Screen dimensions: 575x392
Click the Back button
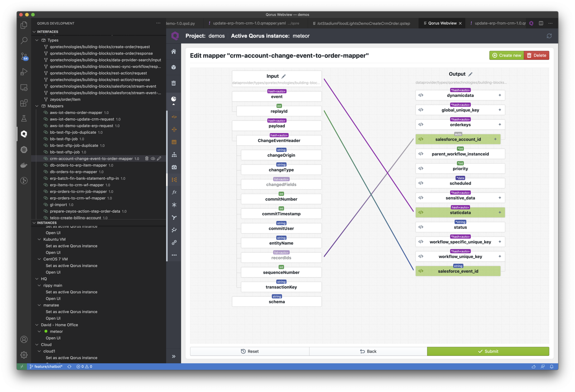[368, 351]
